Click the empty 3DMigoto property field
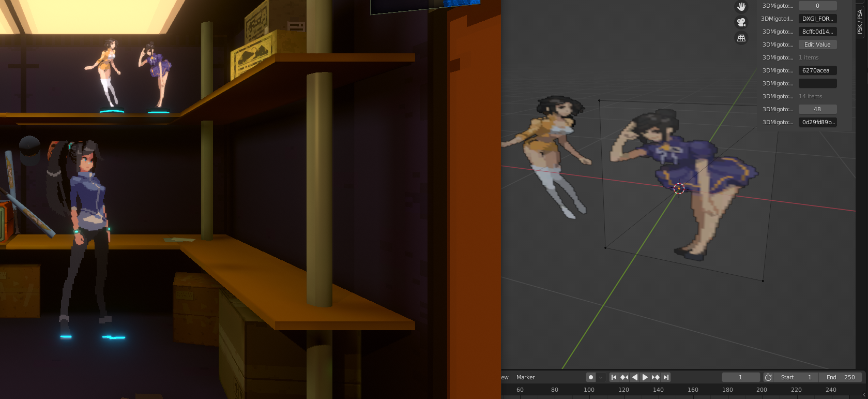The width and height of the screenshot is (868, 399). tap(817, 83)
